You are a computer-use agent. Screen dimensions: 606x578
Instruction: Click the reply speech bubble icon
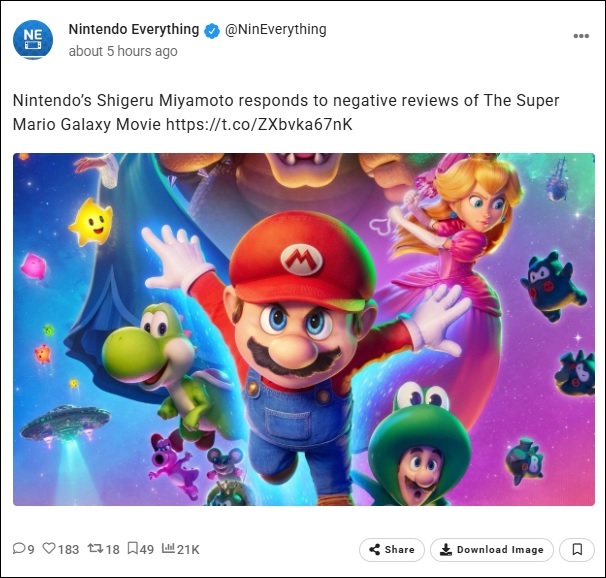point(18,549)
